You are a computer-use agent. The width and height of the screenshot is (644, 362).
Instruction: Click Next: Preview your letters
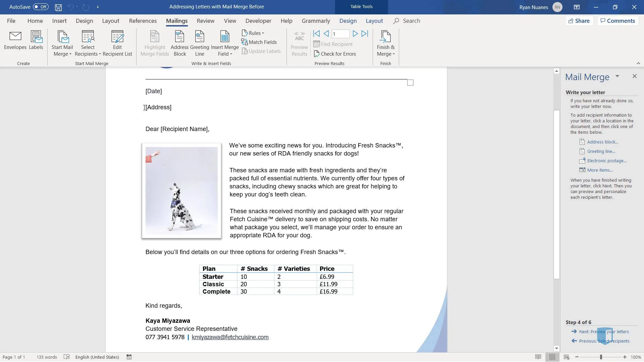604,331
